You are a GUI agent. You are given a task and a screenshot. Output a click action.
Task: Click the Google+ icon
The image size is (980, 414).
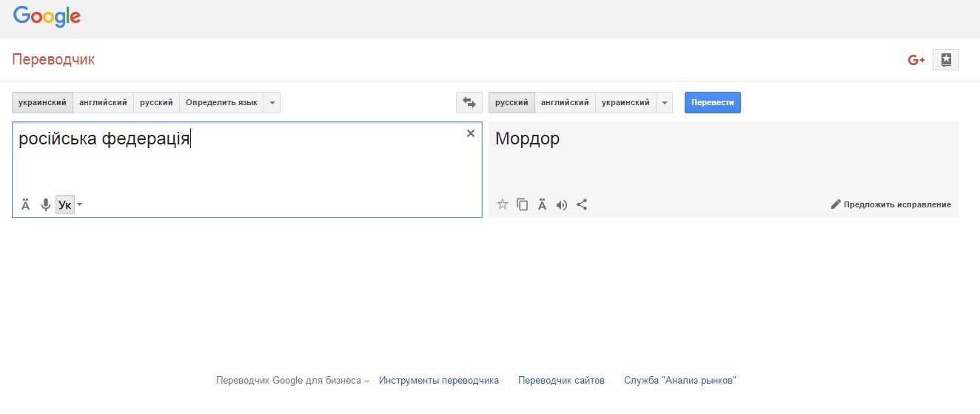pyautogui.click(x=916, y=60)
